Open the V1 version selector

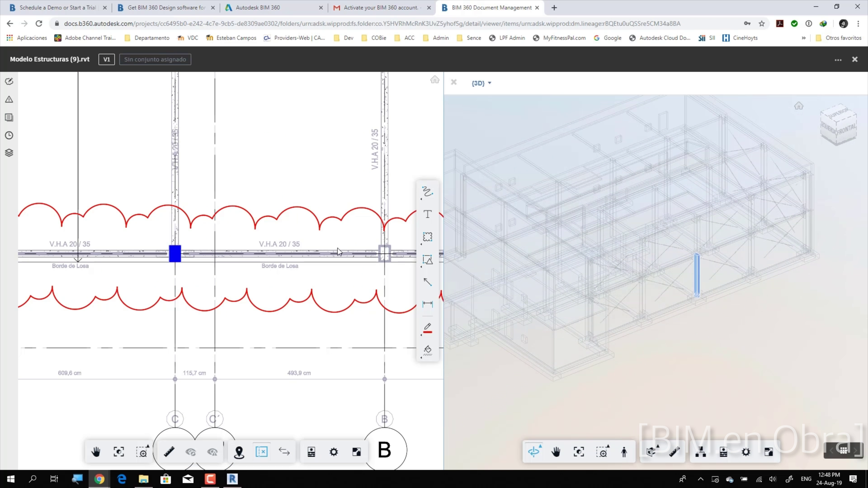pyautogui.click(x=106, y=59)
